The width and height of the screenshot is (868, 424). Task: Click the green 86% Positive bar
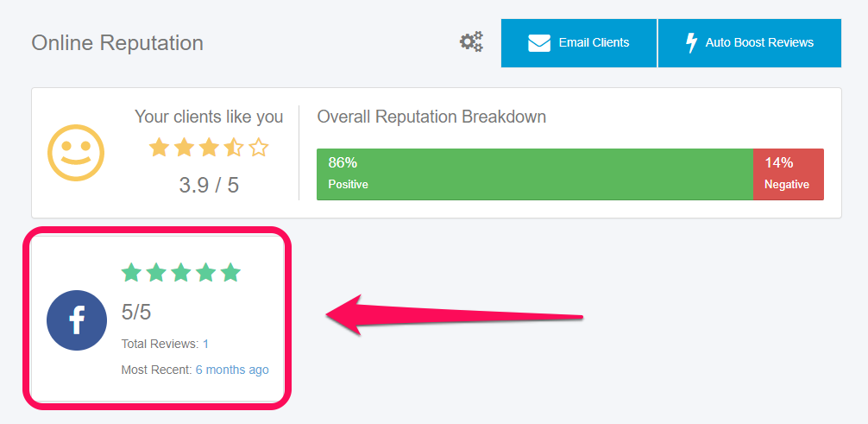point(535,174)
